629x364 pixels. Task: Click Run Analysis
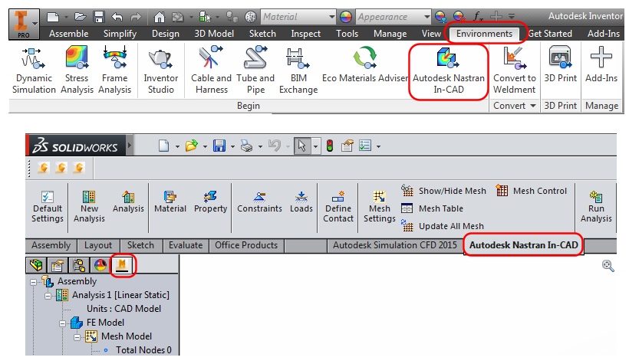tap(596, 207)
